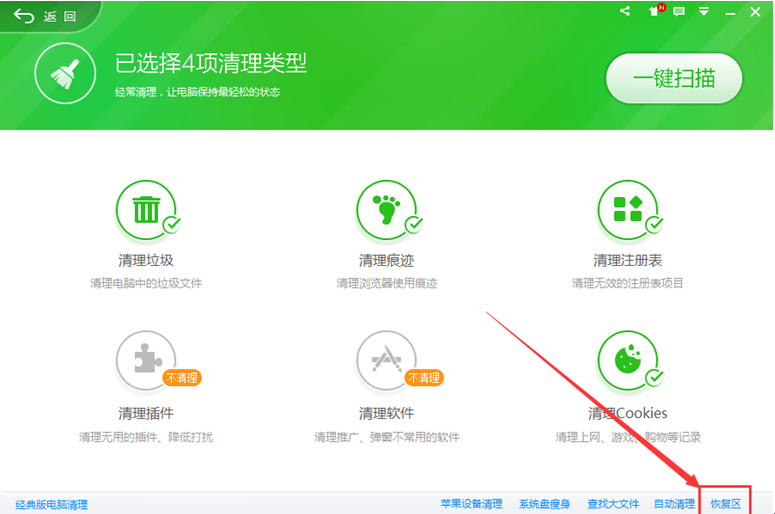Uncheck the 清理痕迹 check mark
The image size is (775, 514).
[414, 224]
